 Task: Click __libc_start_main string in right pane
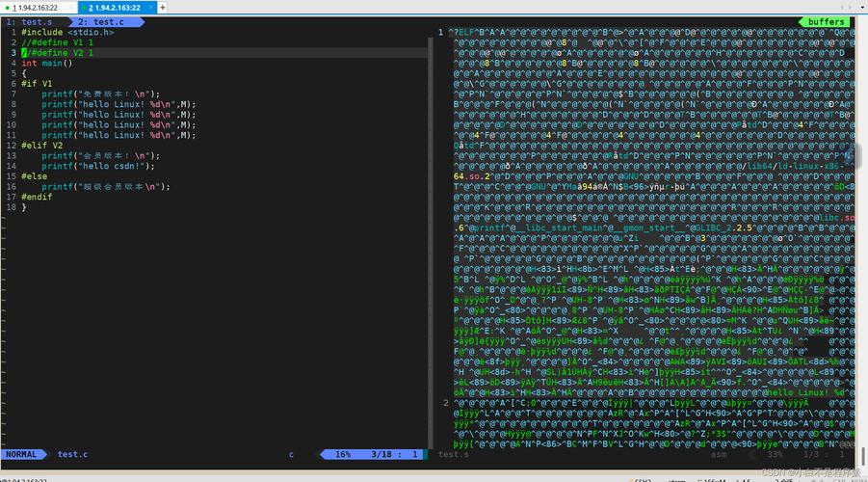(x=558, y=228)
